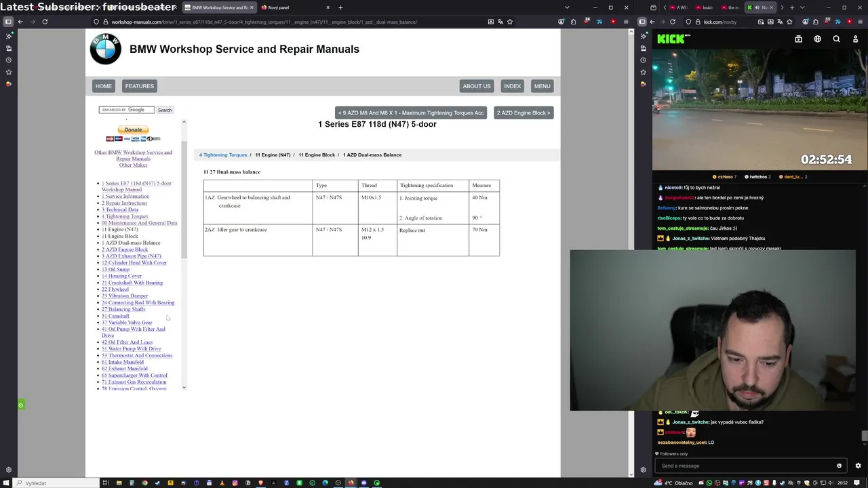Open ABOUT US in the BMW site nav
The image size is (868, 488).
[477, 86]
